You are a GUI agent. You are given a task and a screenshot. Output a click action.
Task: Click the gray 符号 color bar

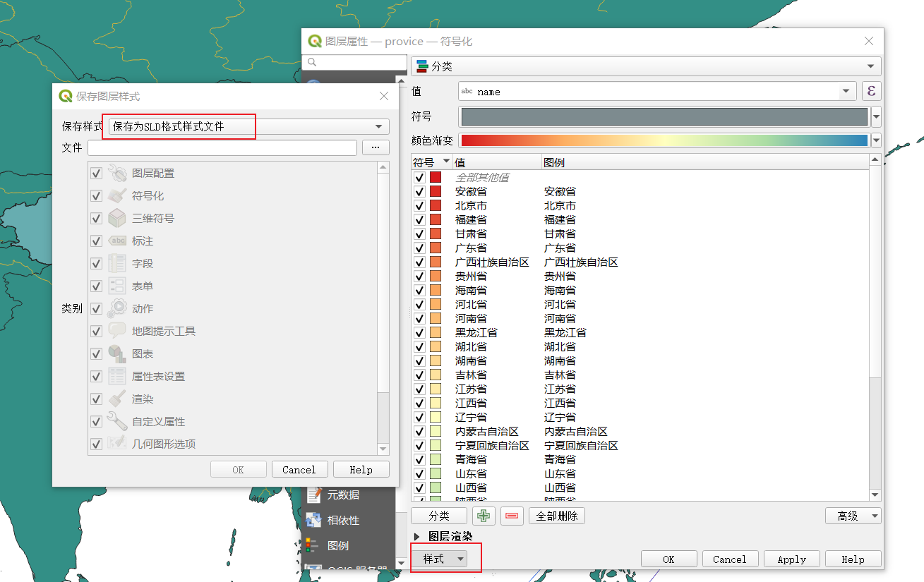[664, 116]
